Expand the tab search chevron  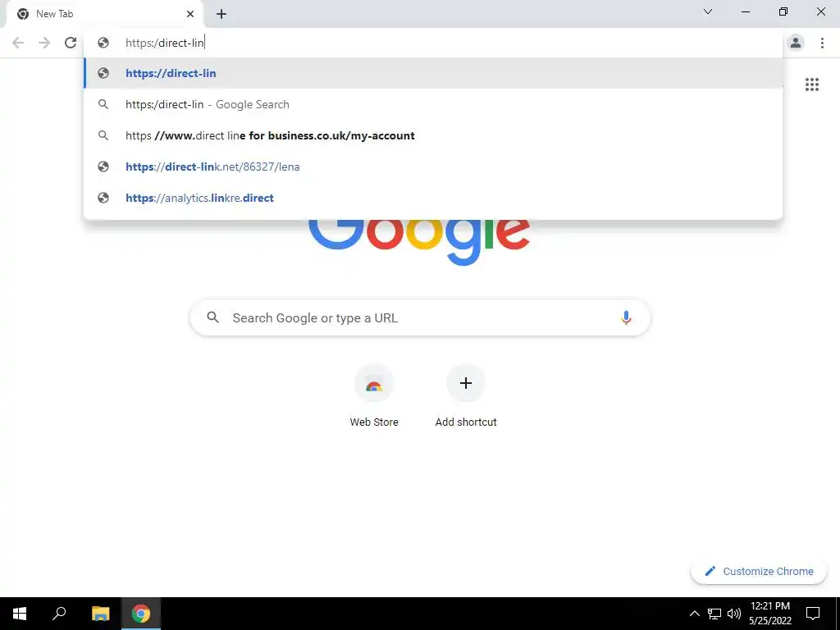pos(708,11)
